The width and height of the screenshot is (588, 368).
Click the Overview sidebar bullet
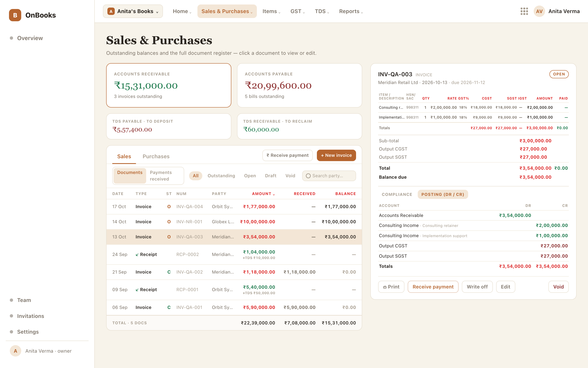11,38
